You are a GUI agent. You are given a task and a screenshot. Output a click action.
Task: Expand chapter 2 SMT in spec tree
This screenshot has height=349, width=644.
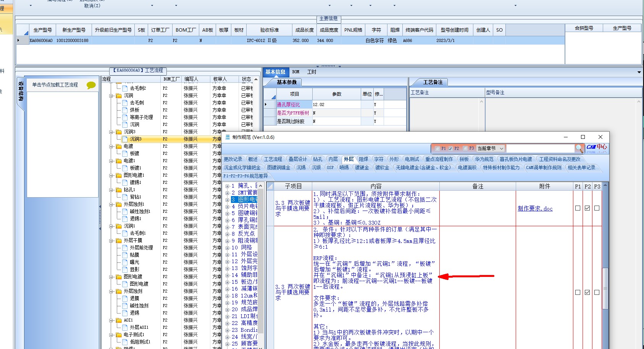[x=227, y=193]
